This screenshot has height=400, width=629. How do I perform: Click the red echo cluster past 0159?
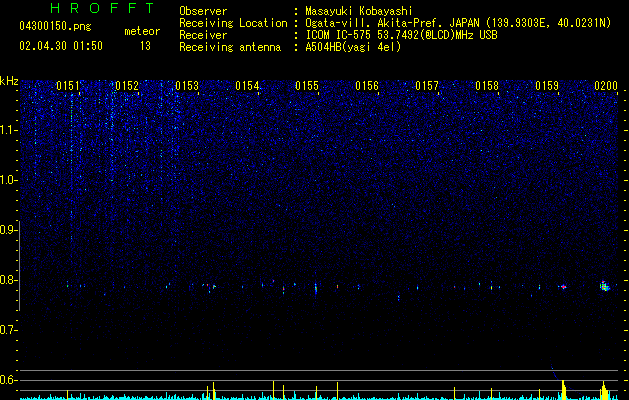pos(564,287)
